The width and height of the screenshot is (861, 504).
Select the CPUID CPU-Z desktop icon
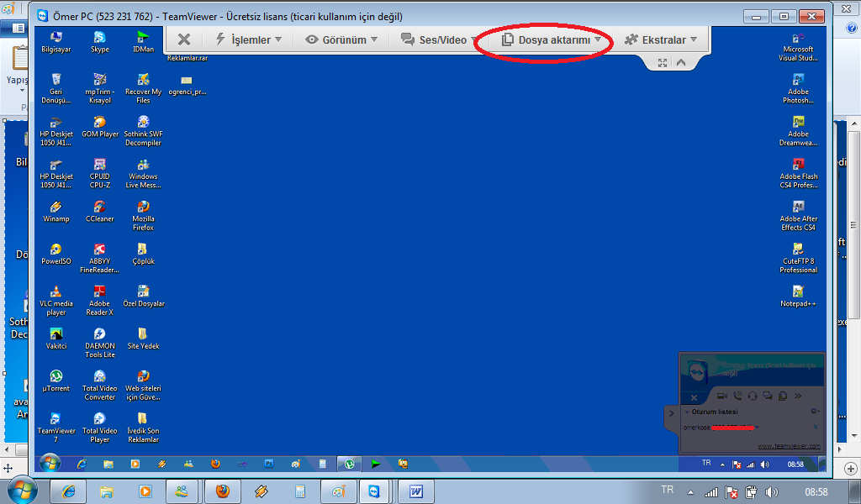100,173
